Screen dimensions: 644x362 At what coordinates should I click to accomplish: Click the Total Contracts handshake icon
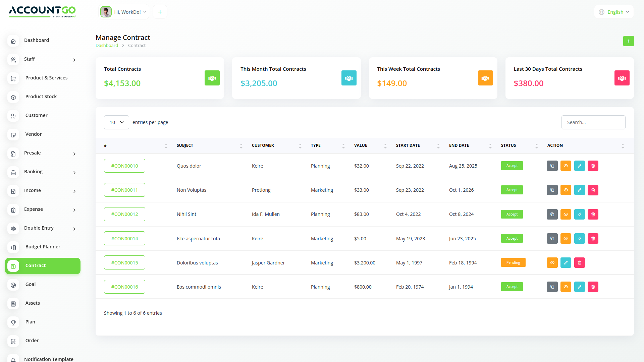pyautogui.click(x=212, y=78)
